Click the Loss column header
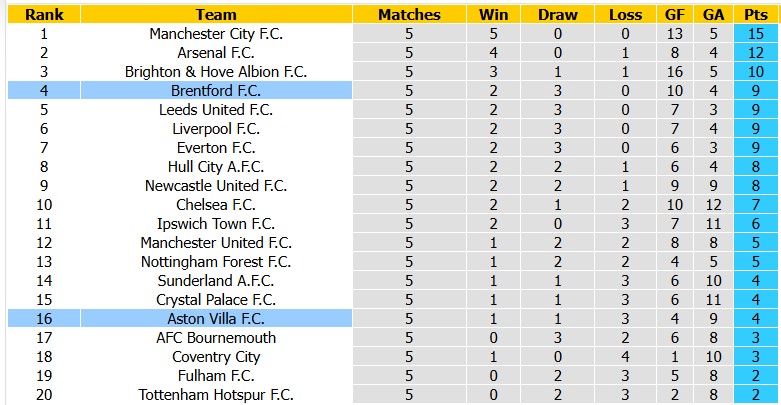 coord(625,14)
